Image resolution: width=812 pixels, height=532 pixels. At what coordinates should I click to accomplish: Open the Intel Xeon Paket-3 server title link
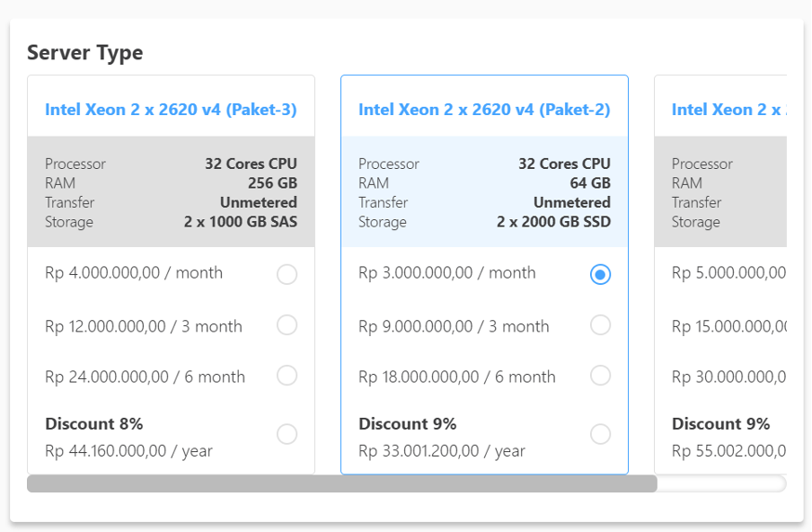pyautogui.click(x=171, y=109)
